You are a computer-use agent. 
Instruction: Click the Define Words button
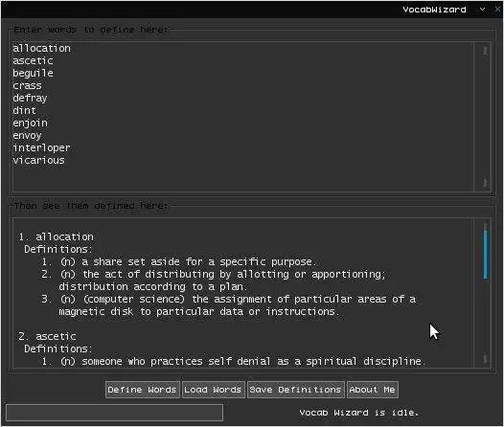[143, 390]
